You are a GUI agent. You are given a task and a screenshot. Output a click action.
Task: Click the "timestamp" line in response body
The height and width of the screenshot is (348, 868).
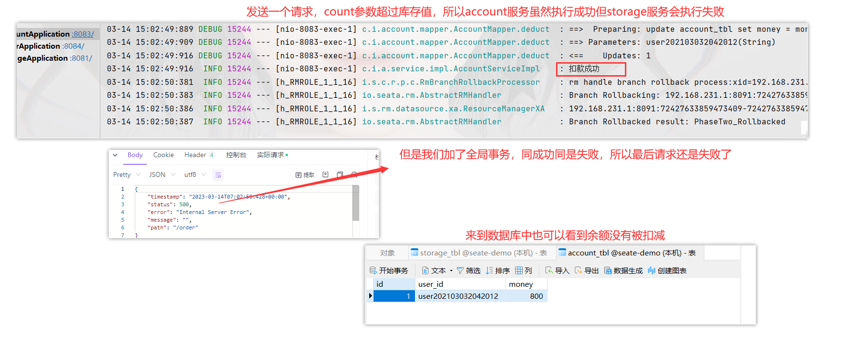pyautogui.click(x=219, y=197)
